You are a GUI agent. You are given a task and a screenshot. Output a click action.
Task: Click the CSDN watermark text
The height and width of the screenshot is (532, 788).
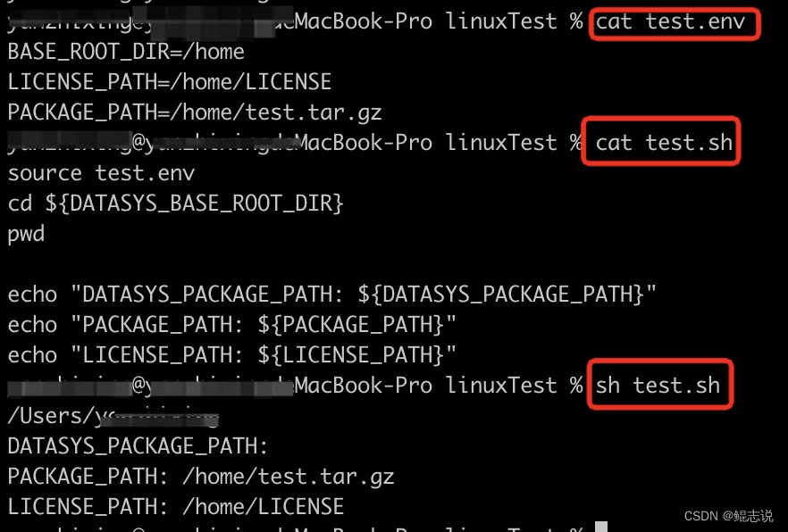tap(729, 516)
